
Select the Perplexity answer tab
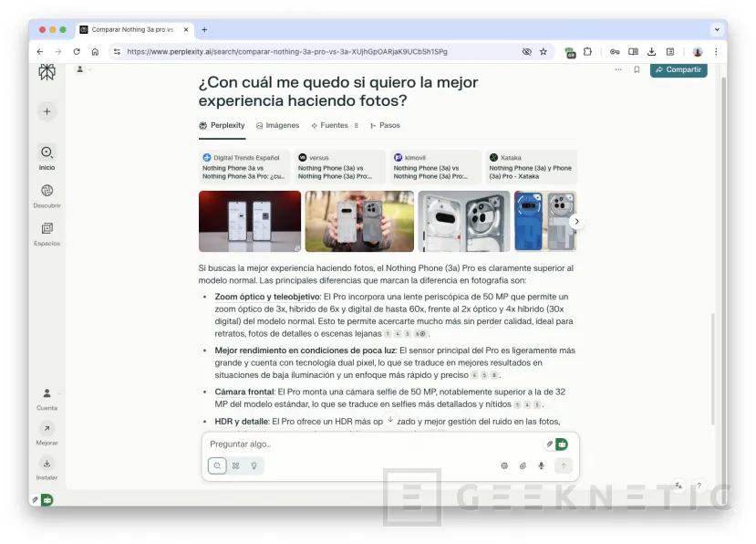click(x=222, y=125)
